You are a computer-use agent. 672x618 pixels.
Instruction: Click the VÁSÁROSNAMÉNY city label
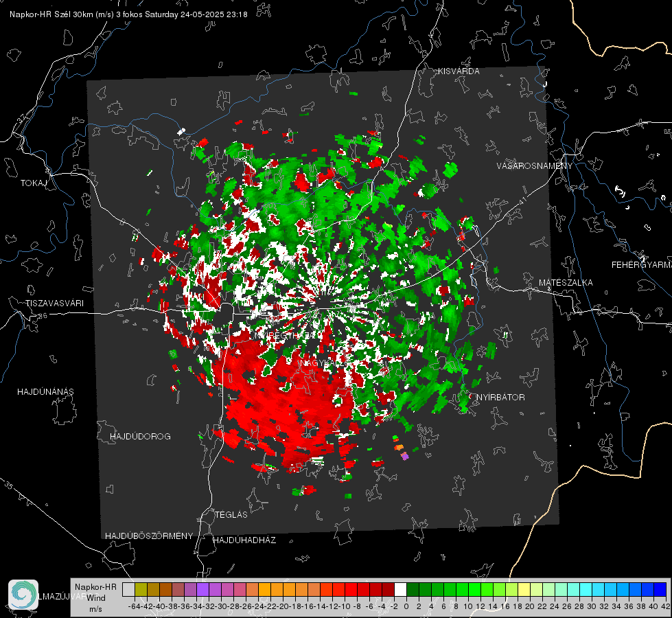pos(535,166)
